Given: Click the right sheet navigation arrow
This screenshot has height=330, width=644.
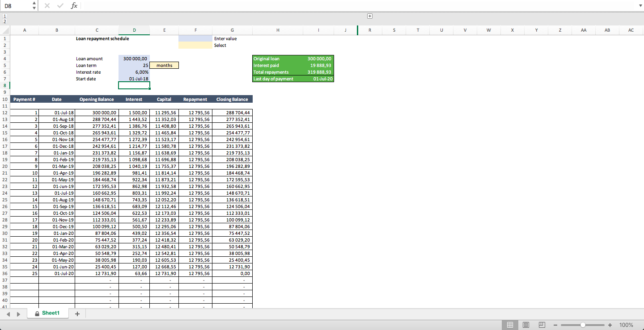Looking at the screenshot, I should coord(18,314).
